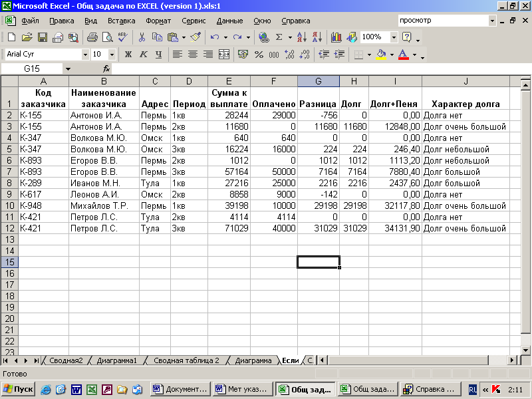Select cell J3 Долг очень большой
The width and height of the screenshot is (532, 399).
click(x=465, y=126)
